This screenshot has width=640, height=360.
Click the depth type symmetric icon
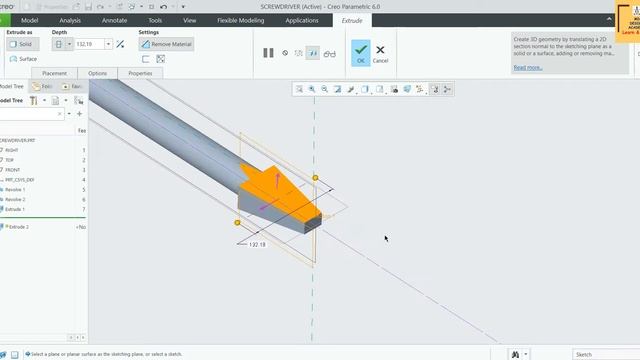(x=59, y=44)
